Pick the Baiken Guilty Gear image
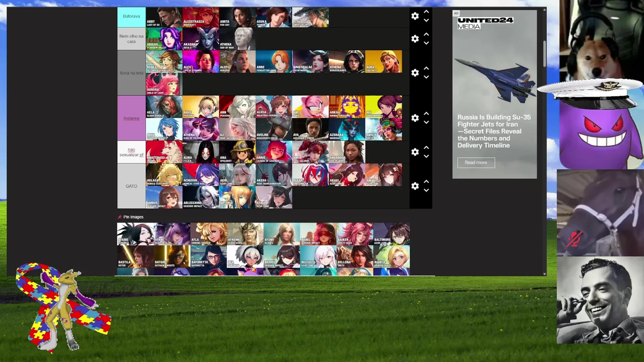 pyautogui.click(x=355, y=234)
